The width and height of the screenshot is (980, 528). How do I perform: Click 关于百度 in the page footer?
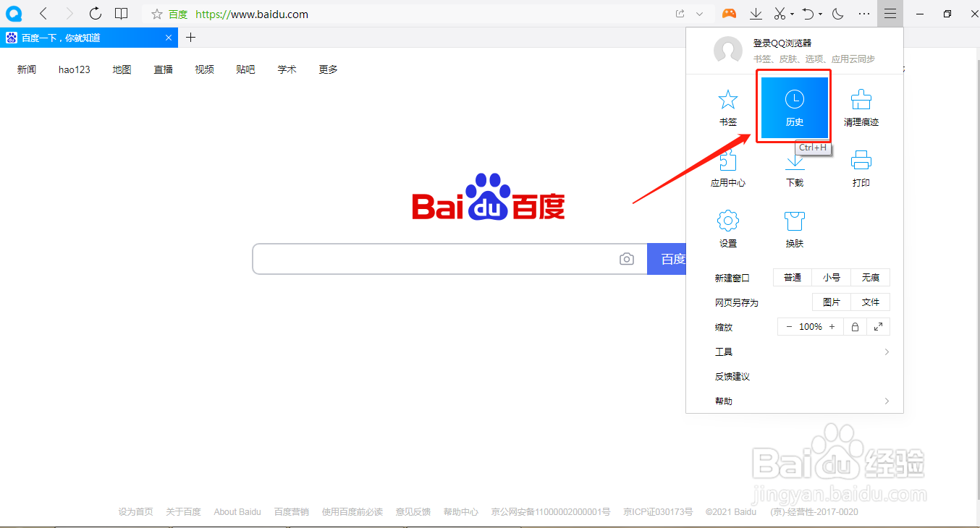(183, 511)
